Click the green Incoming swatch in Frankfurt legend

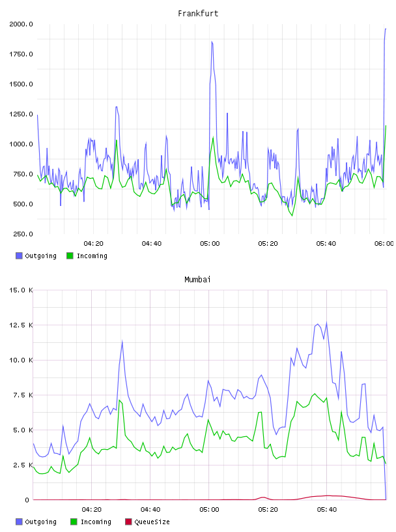click(x=70, y=256)
